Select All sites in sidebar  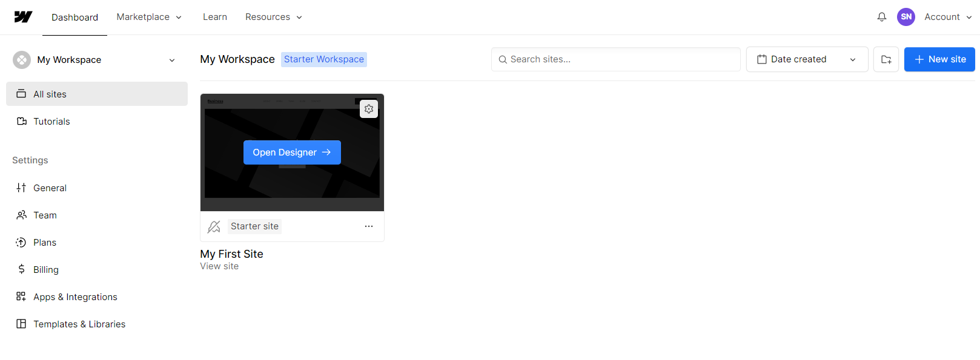tap(97, 94)
